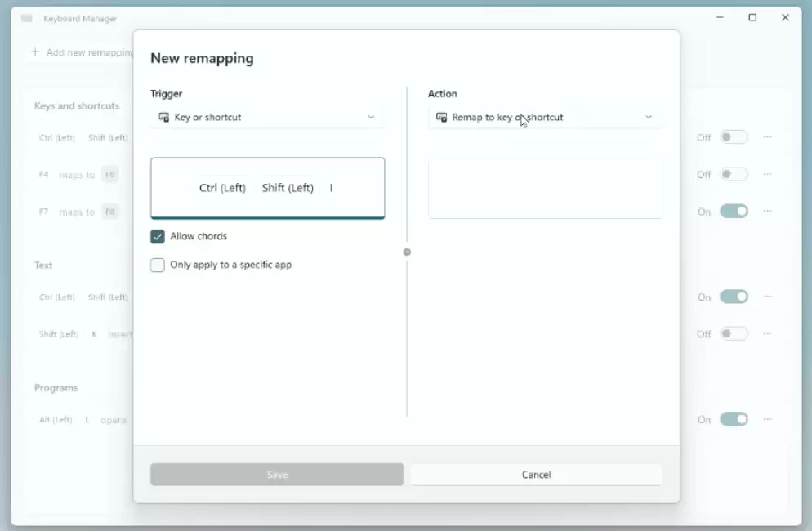Open more options for the F7 remapping row

click(x=767, y=211)
